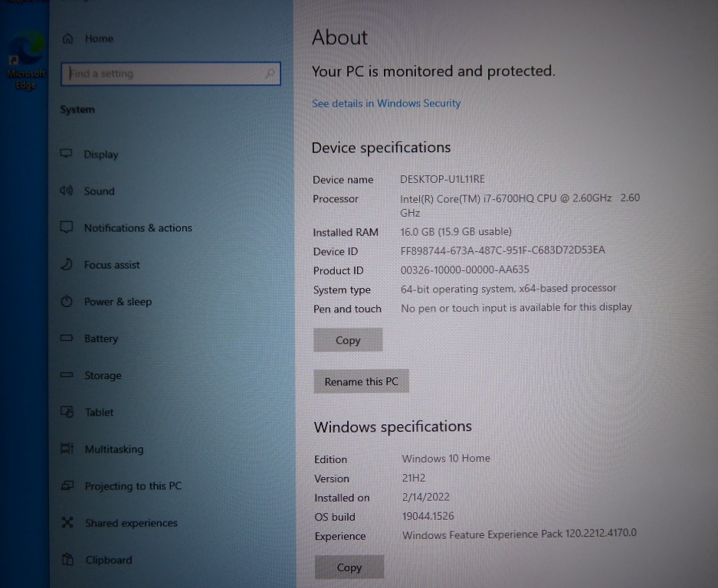Click the version value 21H2
Viewport: 718px width, 588px height.
coord(414,478)
